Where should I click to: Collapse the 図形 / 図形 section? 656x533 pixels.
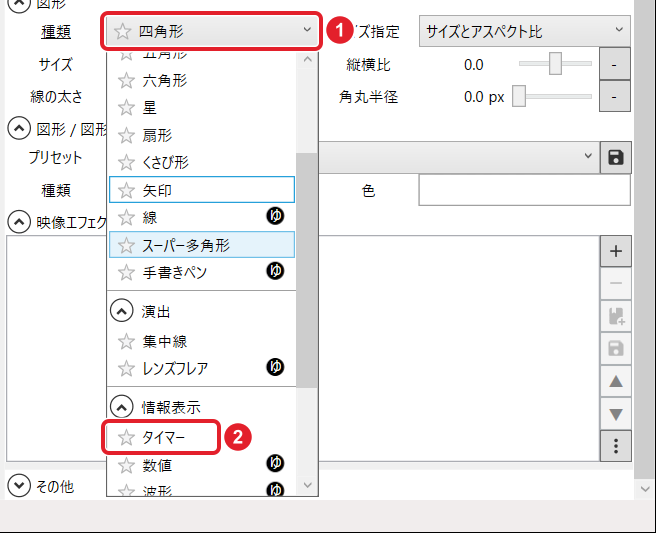click(19, 128)
